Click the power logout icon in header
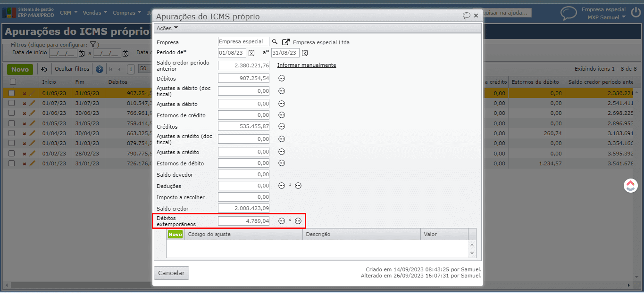The width and height of the screenshot is (644, 293). coord(636,12)
